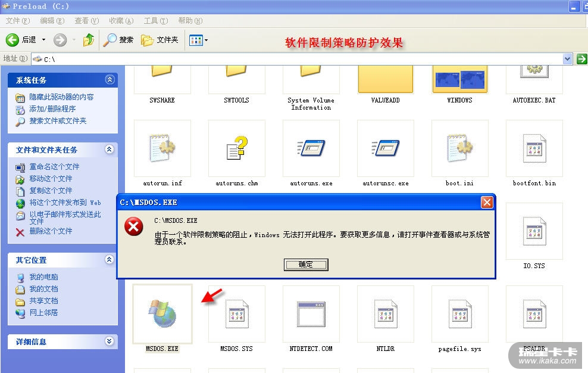This screenshot has height=373, width=588.
Task: Collapse the 文件和文件夹任务 panel
Action: click(109, 150)
